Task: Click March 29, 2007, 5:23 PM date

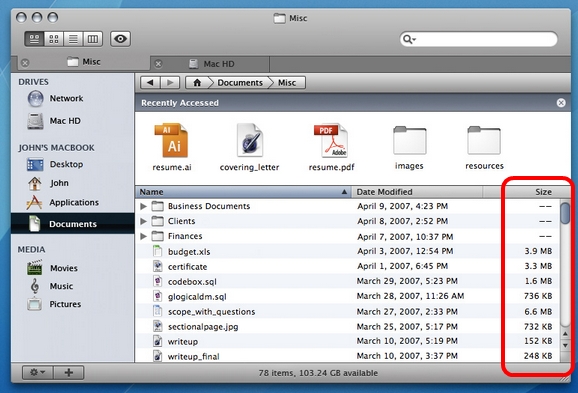Action: point(407,281)
